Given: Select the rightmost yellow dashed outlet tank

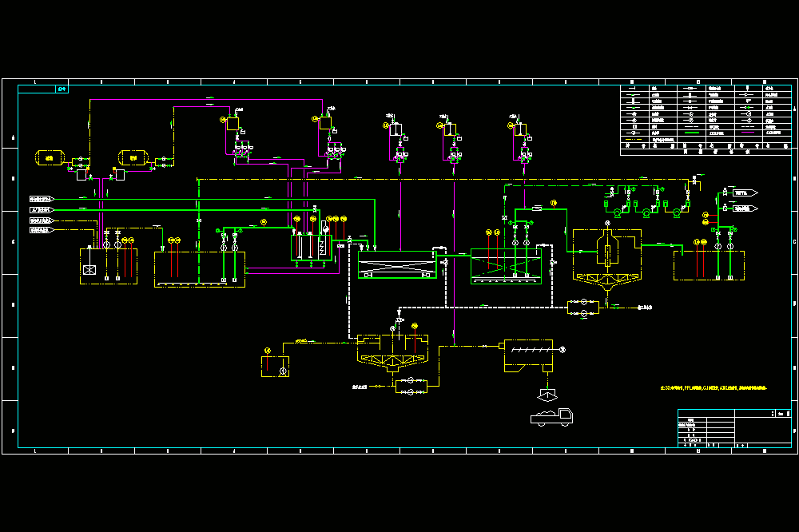Looking at the screenshot, I should 709,265.
